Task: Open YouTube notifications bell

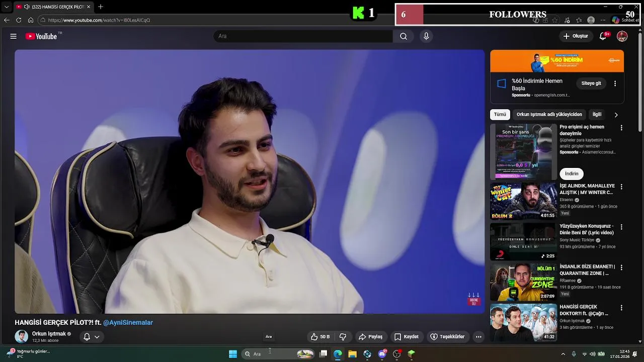Action: [603, 36]
